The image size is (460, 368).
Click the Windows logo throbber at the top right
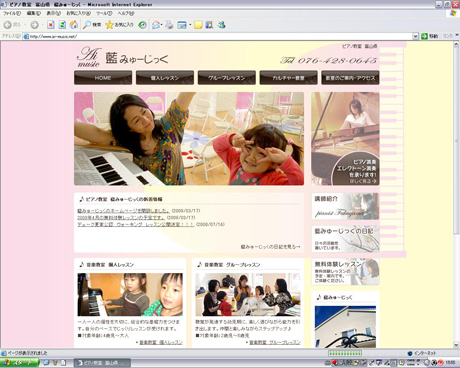[453, 13]
